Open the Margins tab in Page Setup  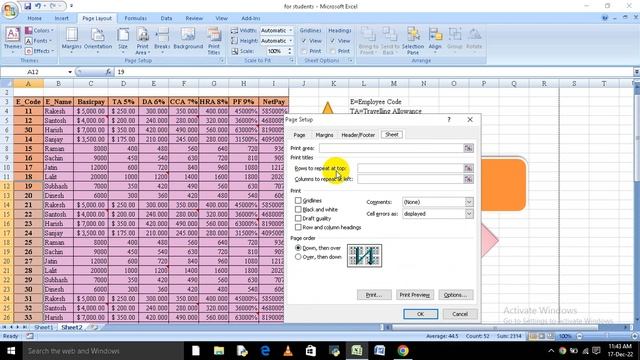[324, 135]
